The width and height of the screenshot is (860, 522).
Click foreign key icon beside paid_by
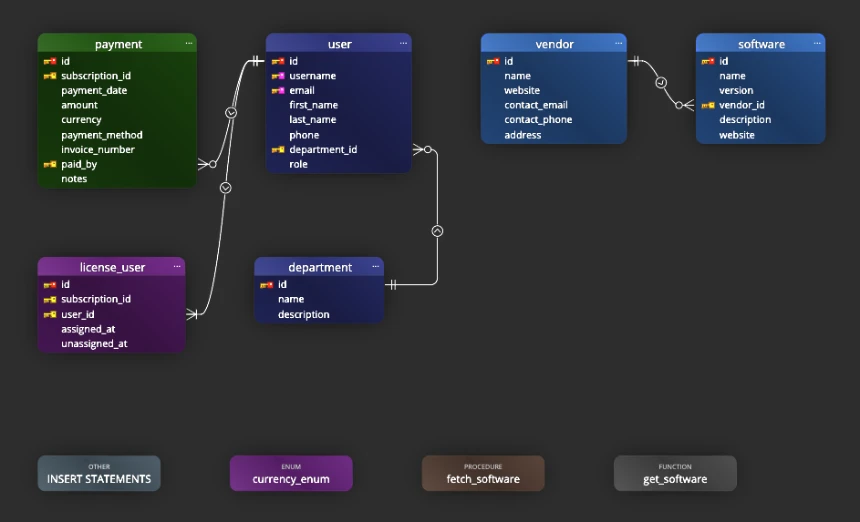coord(50,164)
